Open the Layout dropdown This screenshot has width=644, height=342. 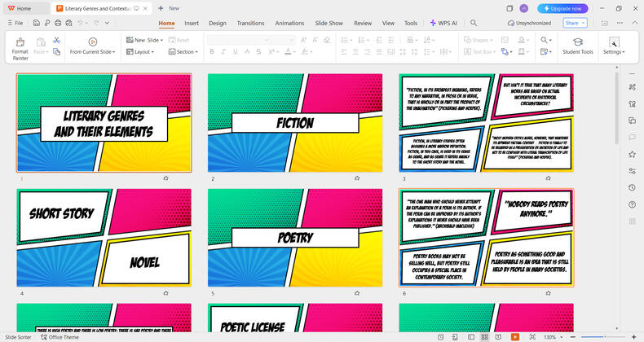pos(140,51)
